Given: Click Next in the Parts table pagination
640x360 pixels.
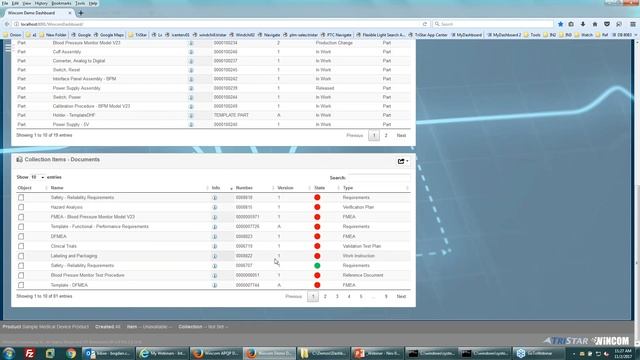Looking at the screenshot, I should 401,136.
